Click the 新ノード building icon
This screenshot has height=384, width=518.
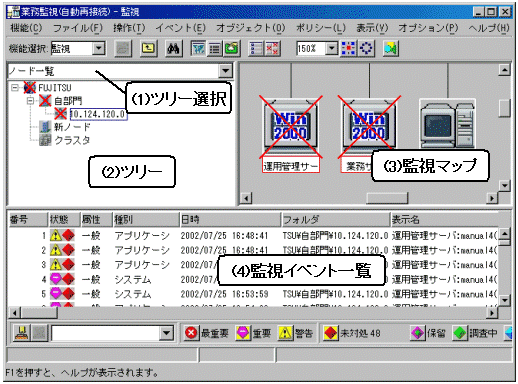pyautogui.click(x=45, y=127)
